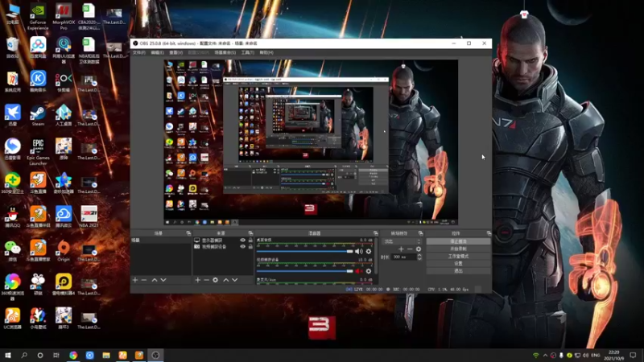Select 场景 item in Scenes list
644x362 pixels.
(161, 240)
